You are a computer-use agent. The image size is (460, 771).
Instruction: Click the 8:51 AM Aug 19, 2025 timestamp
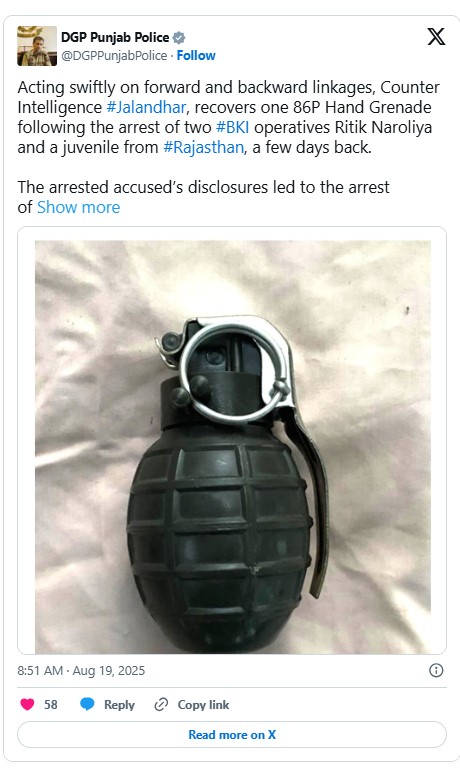click(x=81, y=671)
